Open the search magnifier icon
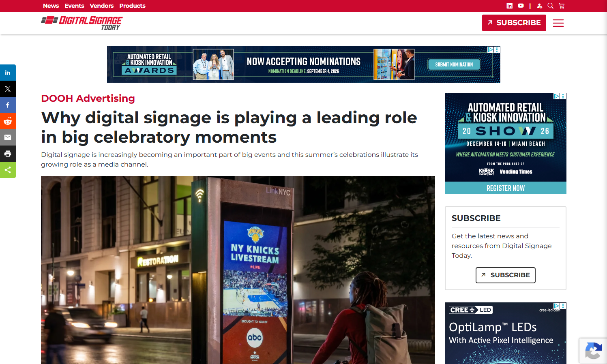The width and height of the screenshot is (607, 364). click(x=550, y=6)
